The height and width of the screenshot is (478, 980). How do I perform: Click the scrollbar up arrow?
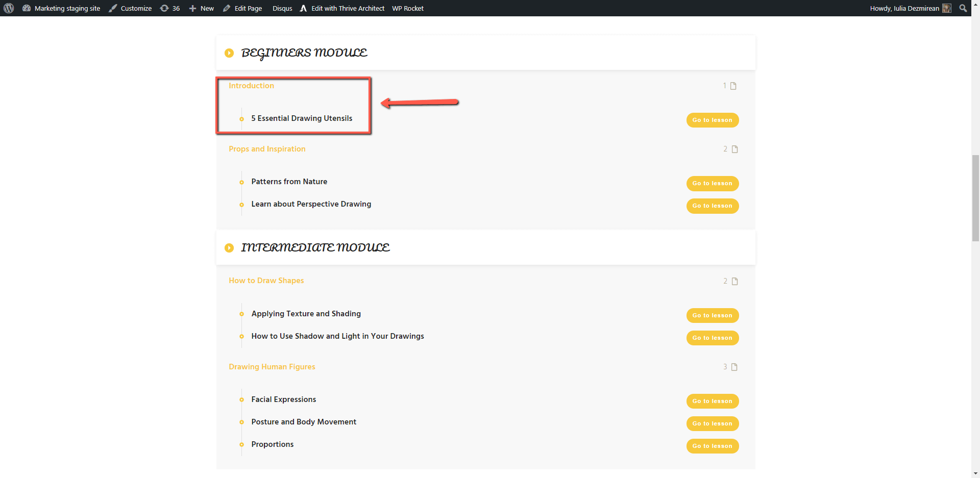tap(975, 4)
